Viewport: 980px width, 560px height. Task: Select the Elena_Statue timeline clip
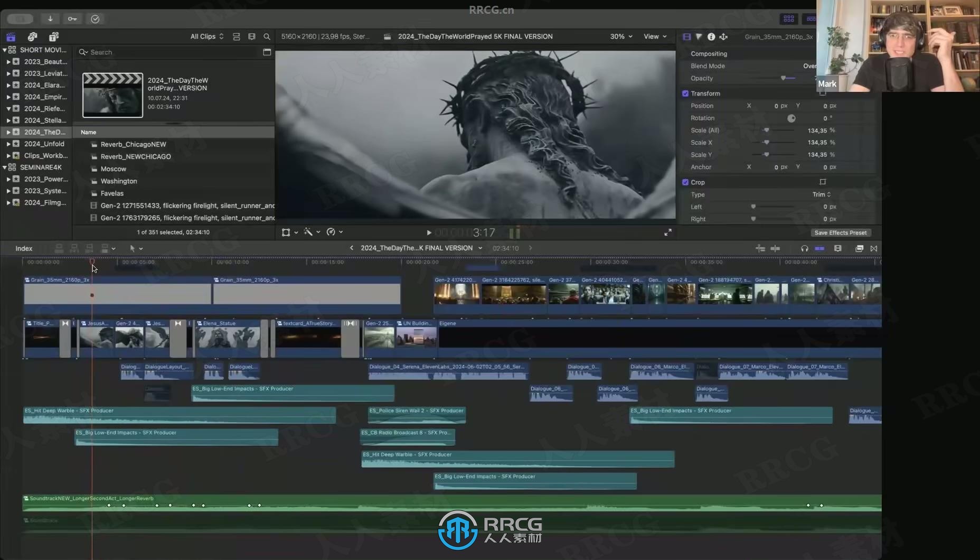click(x=228, y=338)
